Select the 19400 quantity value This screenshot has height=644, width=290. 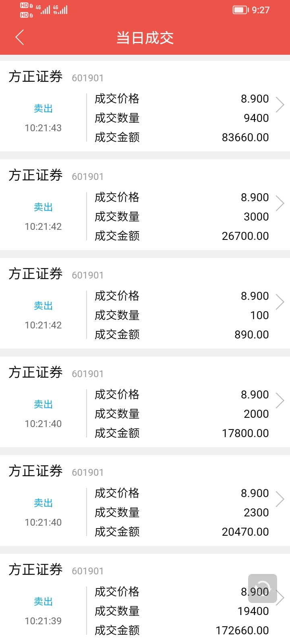[x=253, y=611]
